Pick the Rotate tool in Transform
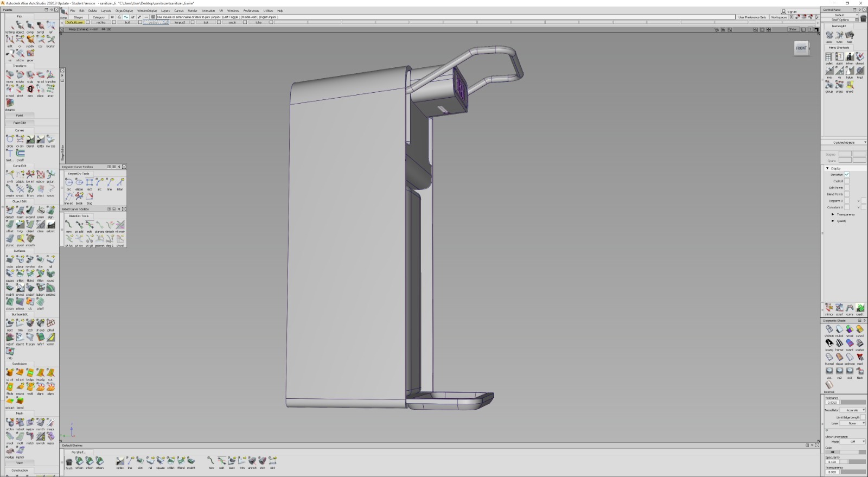 click(x=20, y=75)
